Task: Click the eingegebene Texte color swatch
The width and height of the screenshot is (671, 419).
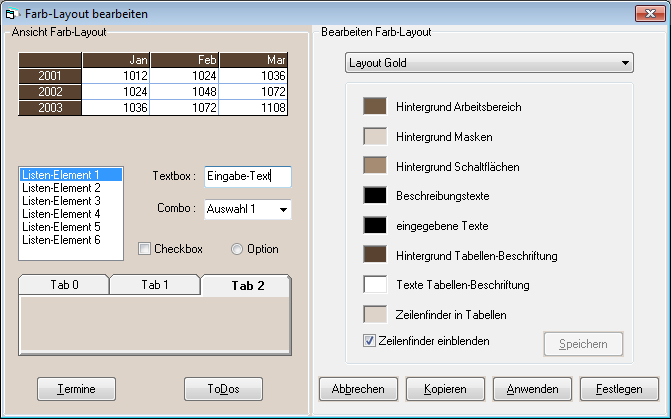Action: coord(375,226)
